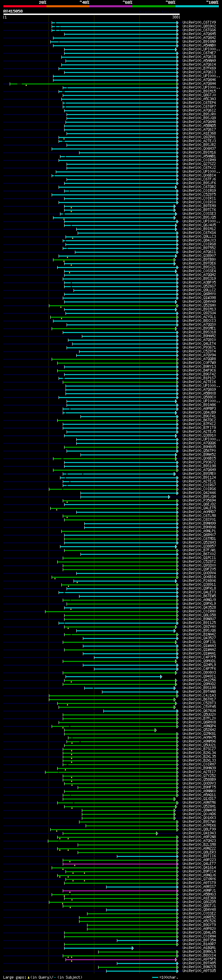Click label UniRef100_A7Q6H4
Screen dimensions: 222x980
tap(199, 84)
